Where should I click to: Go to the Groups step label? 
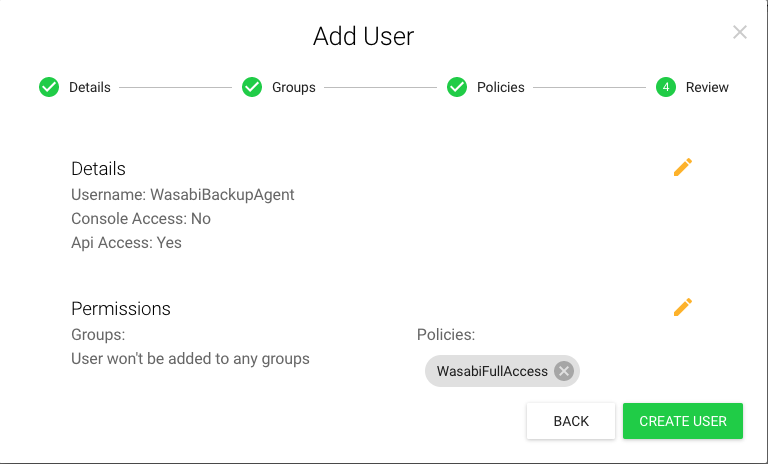coord(294,87)
